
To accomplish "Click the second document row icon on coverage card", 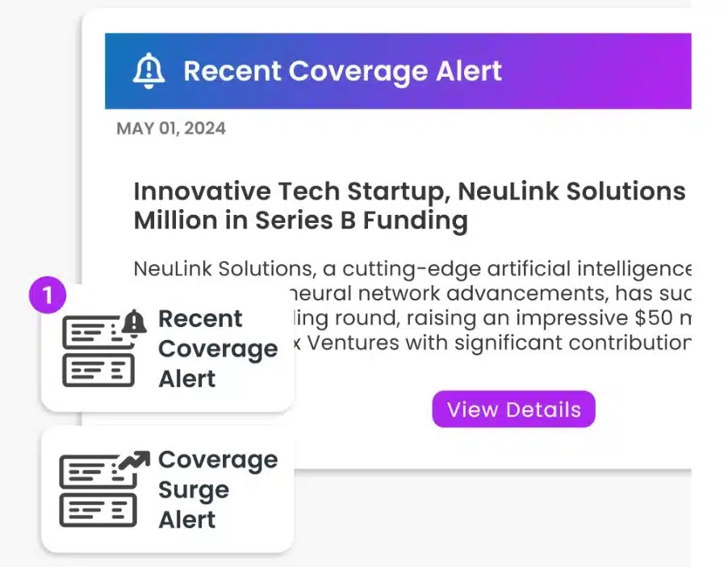I will tap(97, 370).
